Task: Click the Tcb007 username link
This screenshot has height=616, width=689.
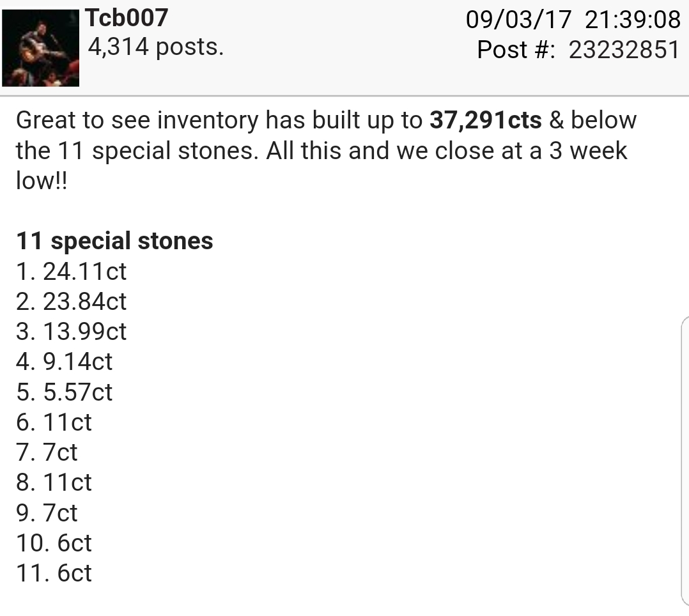Action: click(x=127, y=18)
